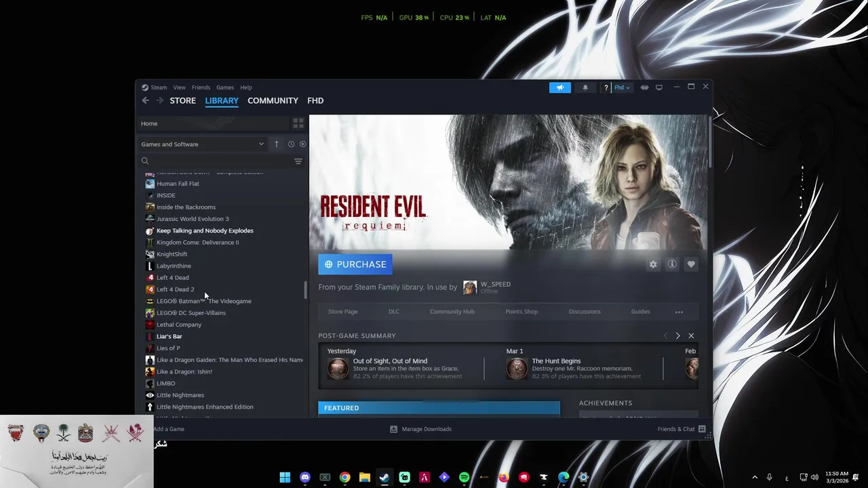
Task: Switch to the STORE tab
Action: (x=182, y=100)
